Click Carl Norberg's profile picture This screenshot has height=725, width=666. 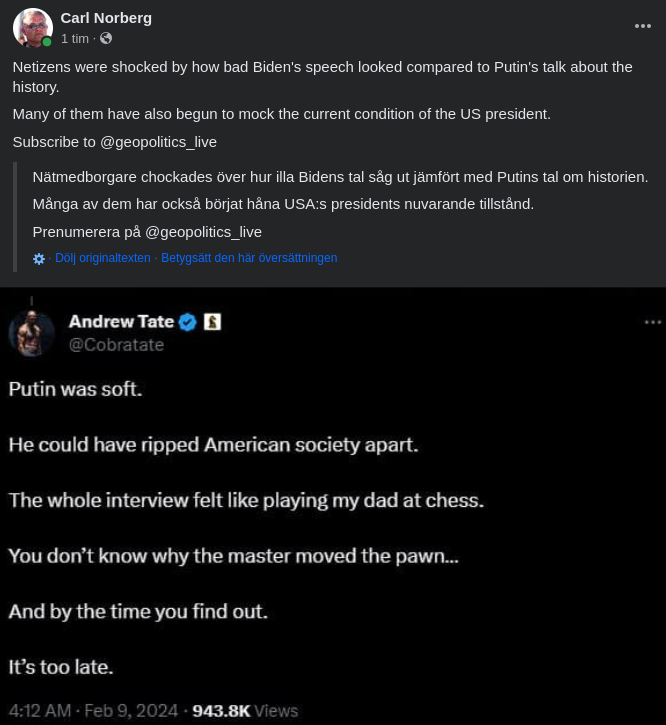click(x=32, y=28)
